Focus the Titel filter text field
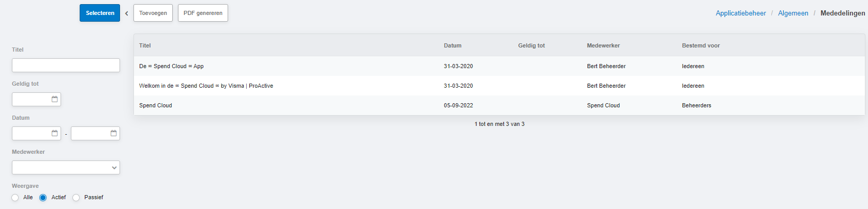 point(66,65)
